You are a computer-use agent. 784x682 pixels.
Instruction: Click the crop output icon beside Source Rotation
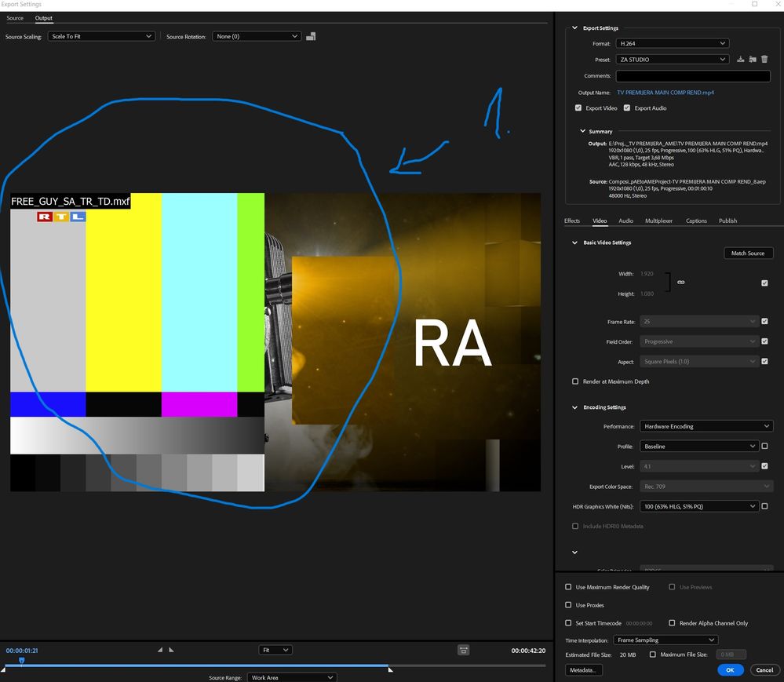311,36
